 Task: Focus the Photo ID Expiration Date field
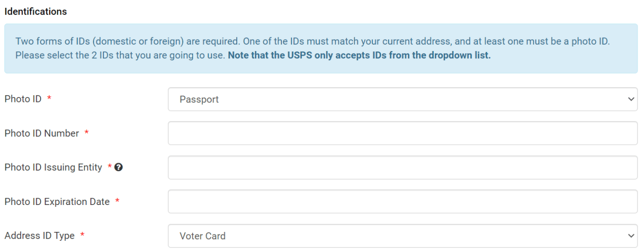point(402,202)
